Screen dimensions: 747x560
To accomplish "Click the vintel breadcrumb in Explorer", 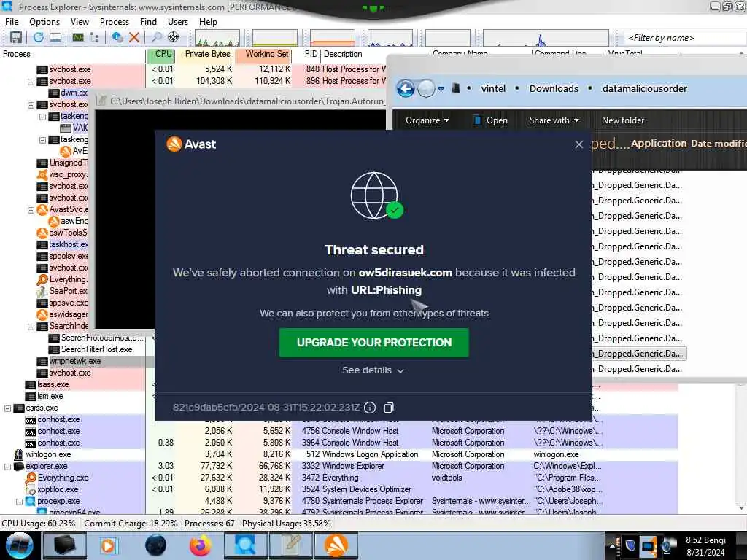I will point(493,88).
